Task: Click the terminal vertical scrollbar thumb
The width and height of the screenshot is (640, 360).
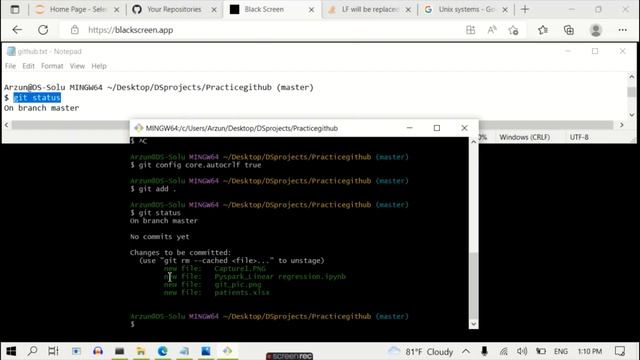Action: point(473,286)
